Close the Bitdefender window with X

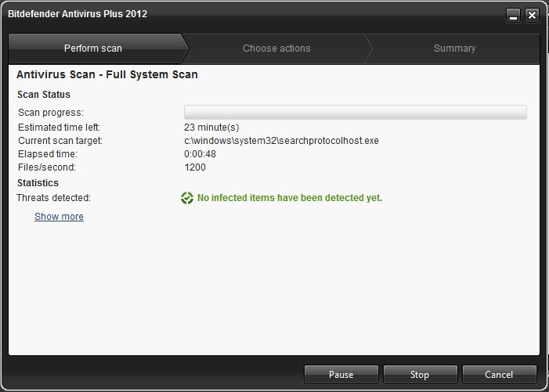point(532,16)
